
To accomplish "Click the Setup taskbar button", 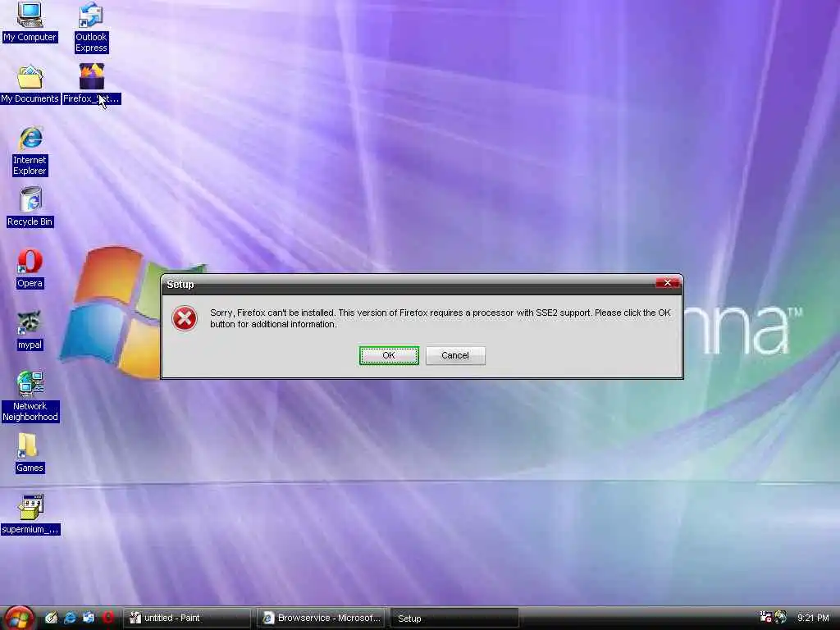I will pyautogui.click(x=454, y=619).
